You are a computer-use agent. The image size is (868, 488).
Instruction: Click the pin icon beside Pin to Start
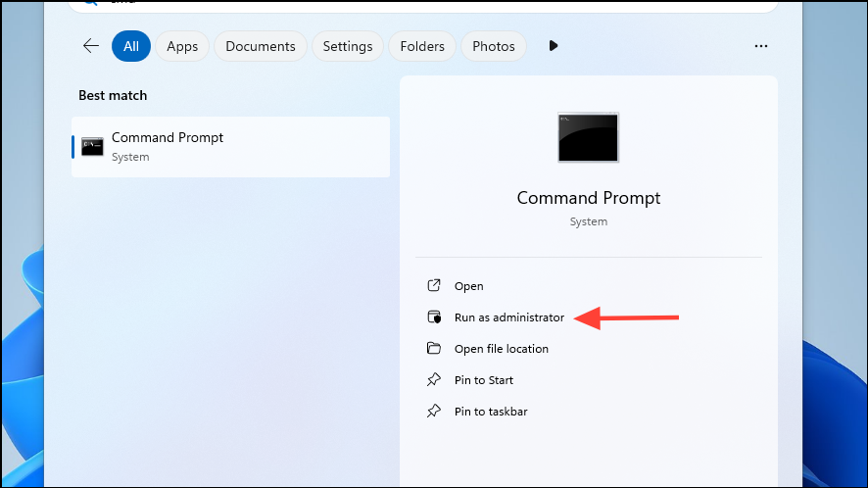pyautogui.click(x=434, y=379)
